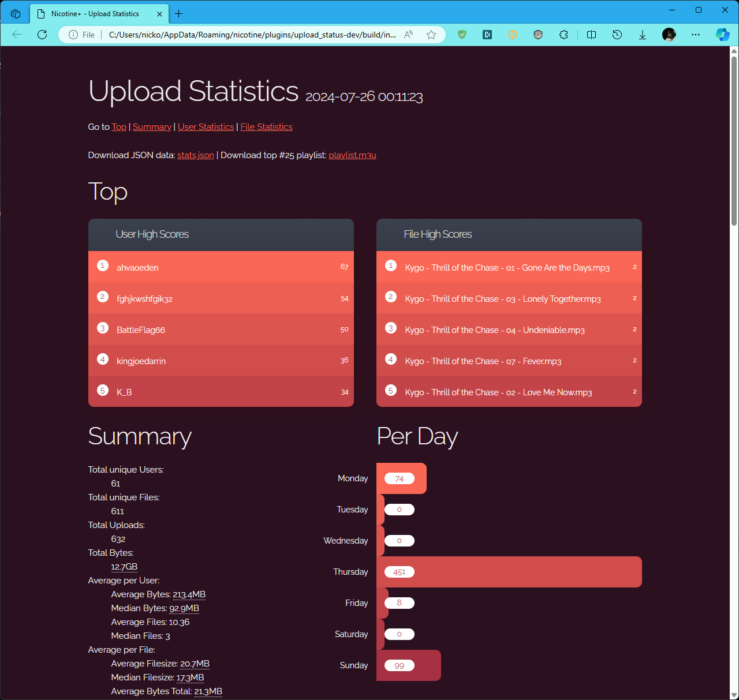739x700 pixels.
Task: Click the File High Scores header
Action: [509, 235]
